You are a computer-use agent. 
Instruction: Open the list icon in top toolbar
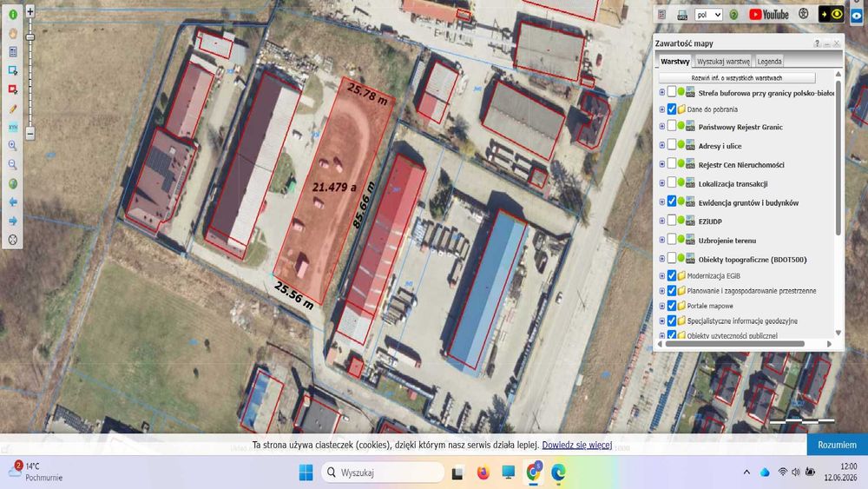(x=662, y=15)
